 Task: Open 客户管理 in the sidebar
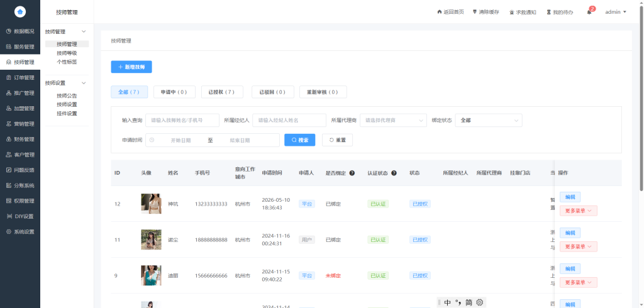(20, 155)
